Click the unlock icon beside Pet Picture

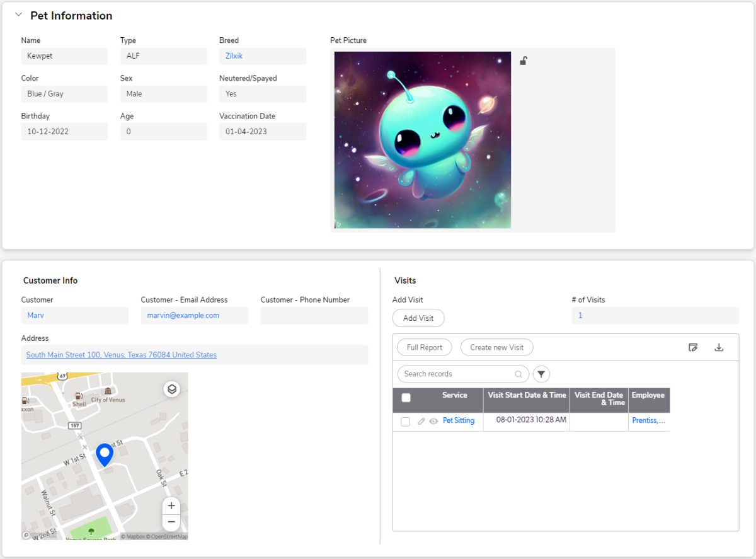pyautogui.click(x=524, y=61)
